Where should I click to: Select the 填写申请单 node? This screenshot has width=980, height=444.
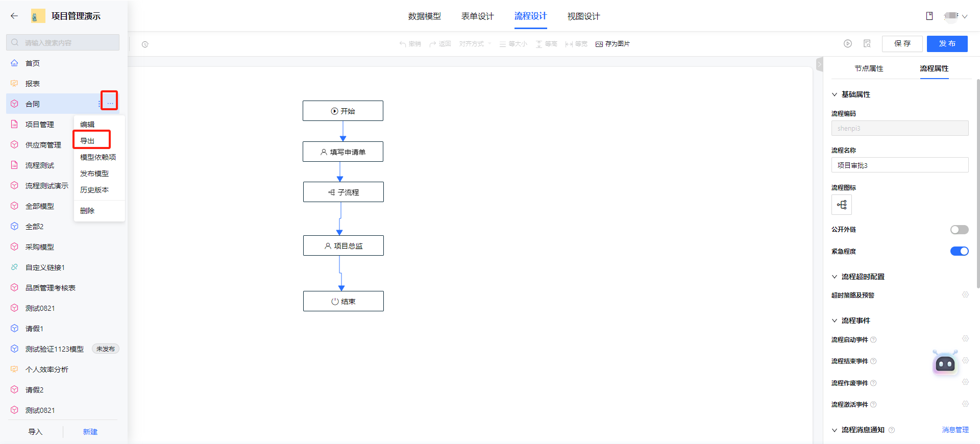pyautogui.click(x=343, y=152)
